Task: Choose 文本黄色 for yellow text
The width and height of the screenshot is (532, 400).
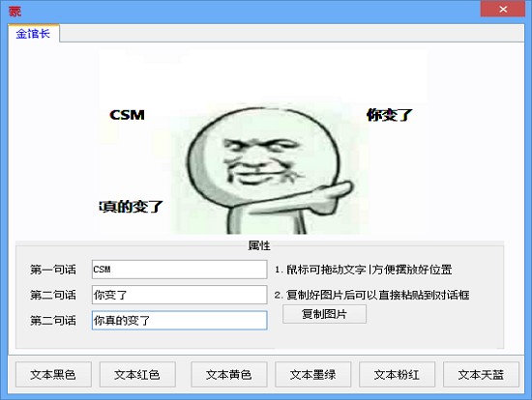Action: click(x=229, y=374)
